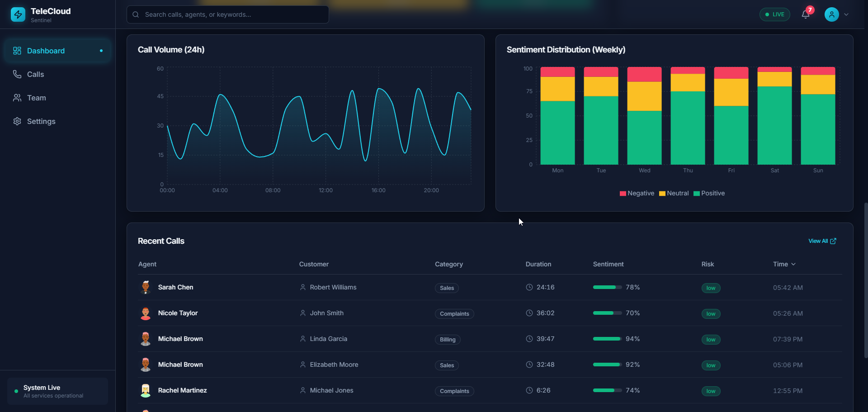Click Sarah Chen's avatar
868x412 pixels.
(x=146, y=288)
